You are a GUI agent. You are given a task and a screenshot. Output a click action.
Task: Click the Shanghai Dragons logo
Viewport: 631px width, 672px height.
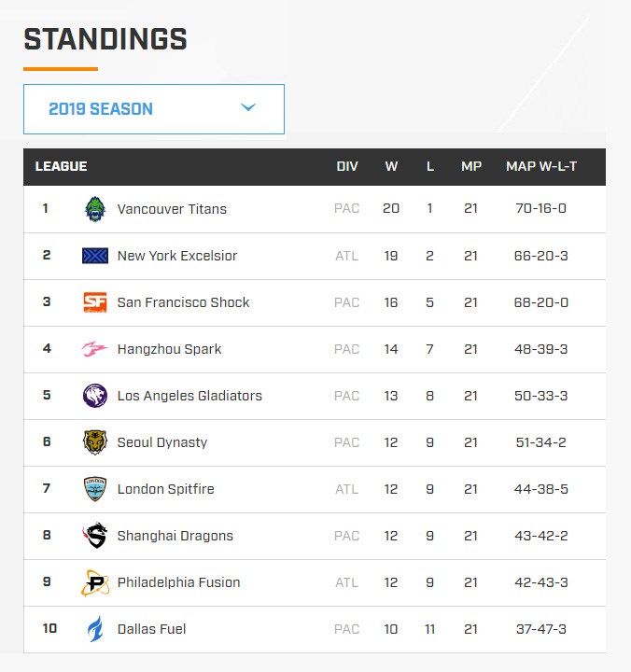coord(94,536)
